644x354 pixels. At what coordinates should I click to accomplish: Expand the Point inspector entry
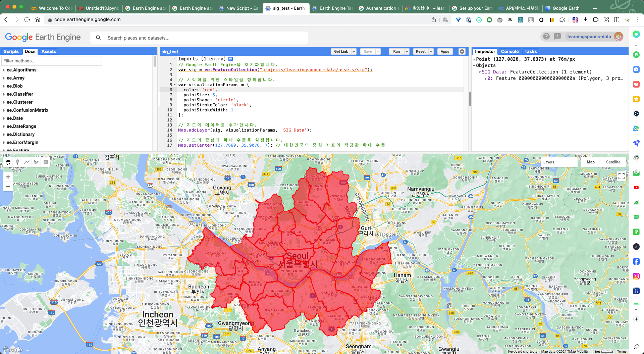coord(474,59)
